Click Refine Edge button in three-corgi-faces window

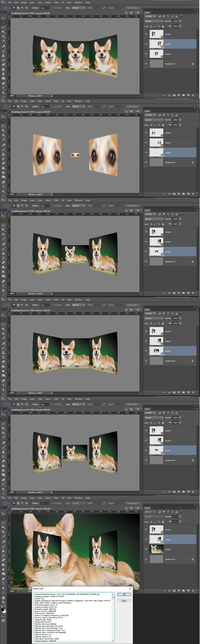133,8
